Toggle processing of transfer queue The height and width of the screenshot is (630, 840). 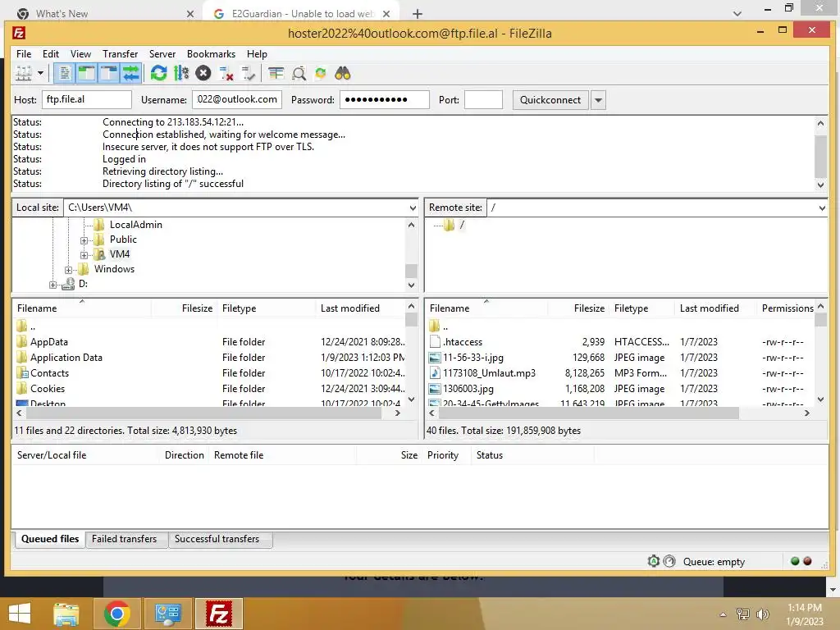click(x=181, y=73)
